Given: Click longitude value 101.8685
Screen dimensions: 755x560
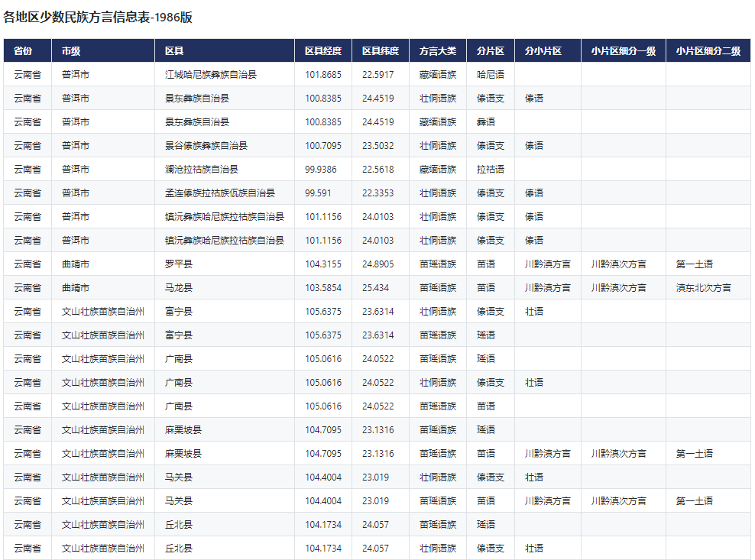Looking at the screenshot, I should point(323,75).
